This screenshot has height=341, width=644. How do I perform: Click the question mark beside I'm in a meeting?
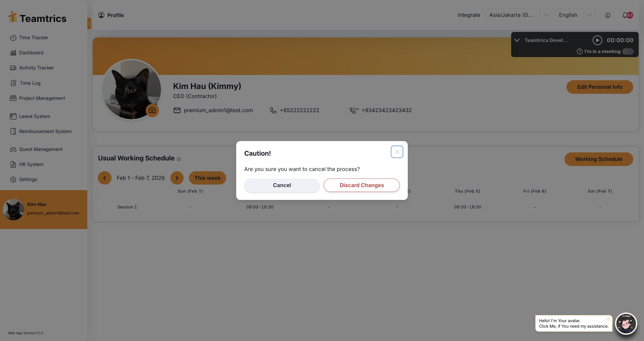[x=579, y=52]
